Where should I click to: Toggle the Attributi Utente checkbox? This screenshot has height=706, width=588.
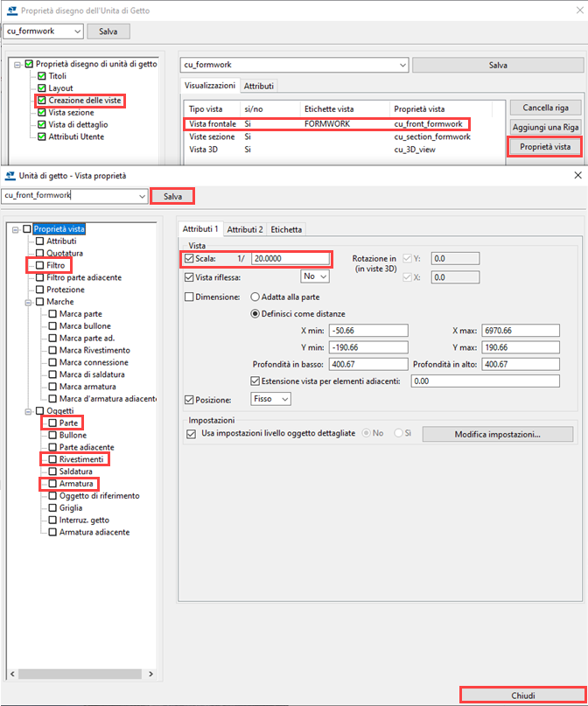pyautogui.click(x=42, y=136)
